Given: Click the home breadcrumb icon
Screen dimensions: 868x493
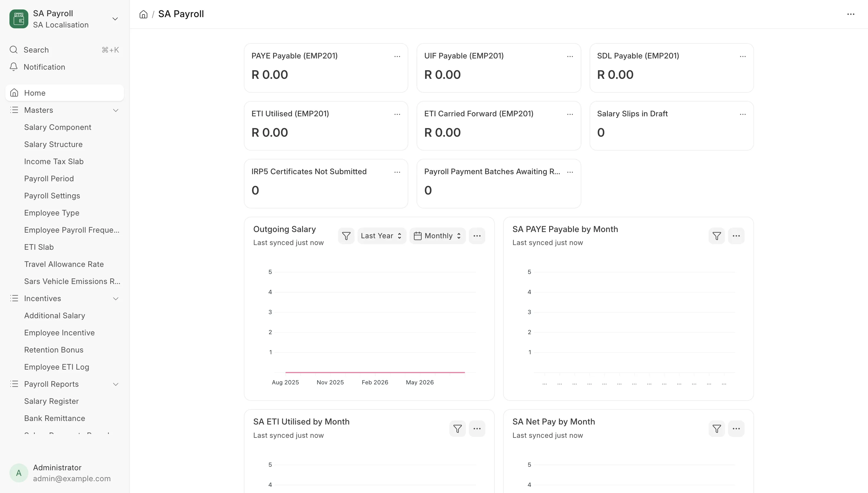Looking at the screenshot, I should [143, 14].
